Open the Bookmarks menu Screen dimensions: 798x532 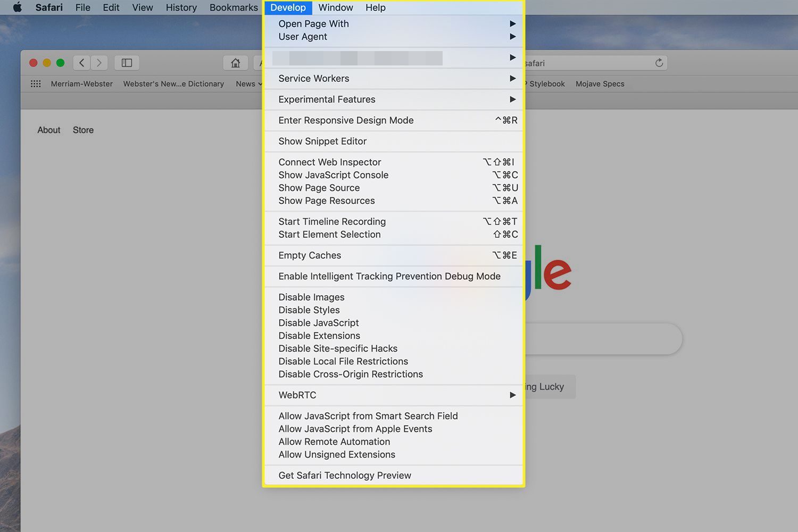pyautogui.click(x=234, y=7)
